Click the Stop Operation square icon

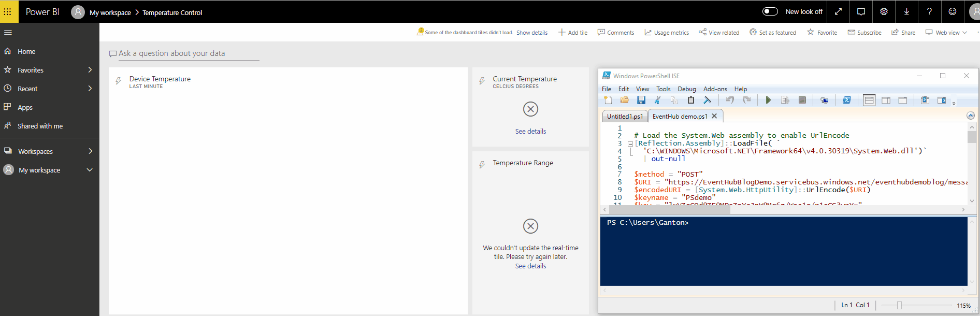(x=802, y=100)
